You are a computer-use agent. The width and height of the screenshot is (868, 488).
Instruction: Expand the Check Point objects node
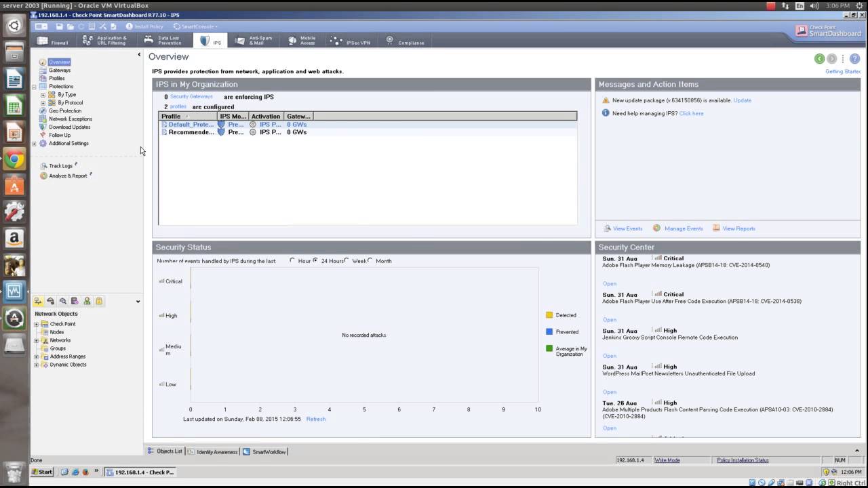coord(36,324)
